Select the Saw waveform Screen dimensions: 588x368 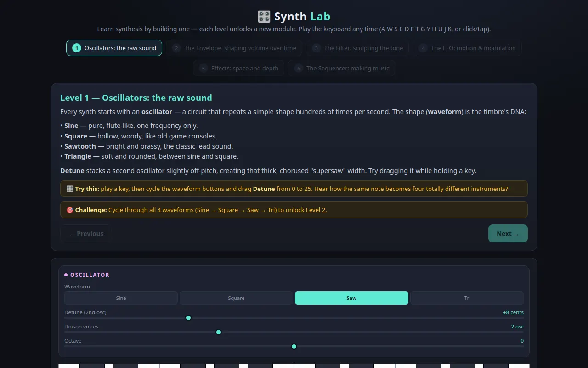351,298
